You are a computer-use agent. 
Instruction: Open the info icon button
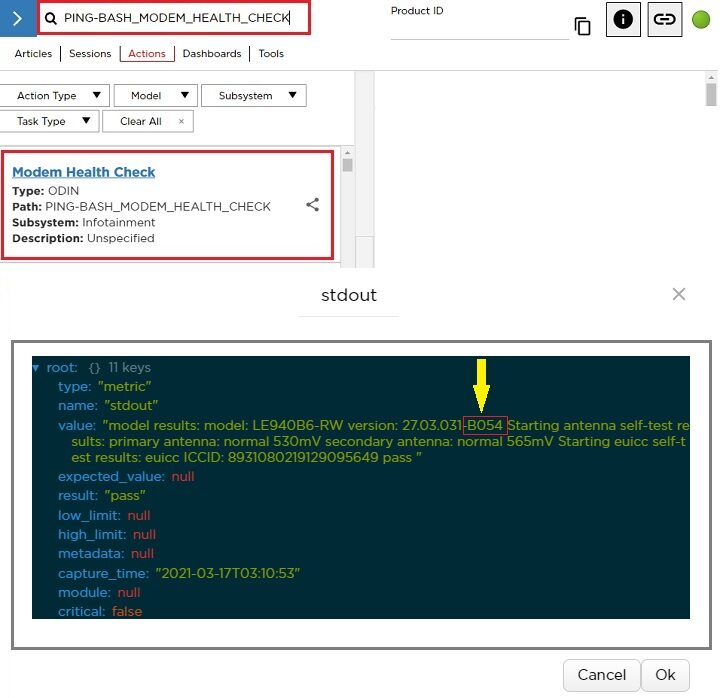coord(622,19)
